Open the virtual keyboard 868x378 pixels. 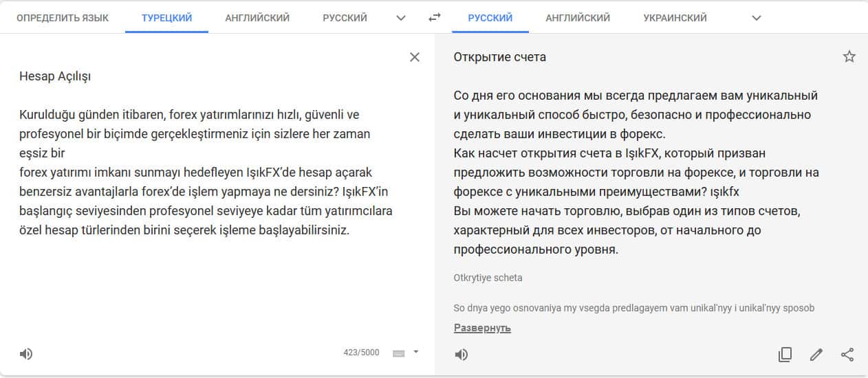click(399, 353)
